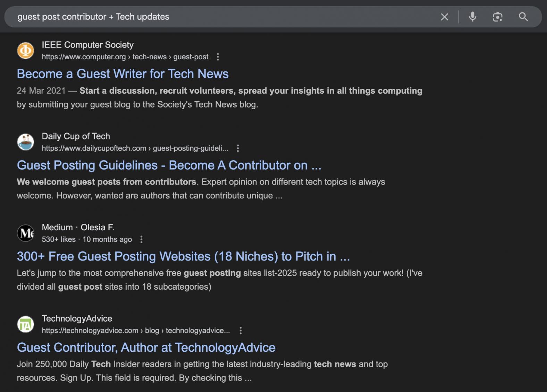Clear the search query with the X icon
The width and height of the screenshot is (547, 392).
point(444,17)
